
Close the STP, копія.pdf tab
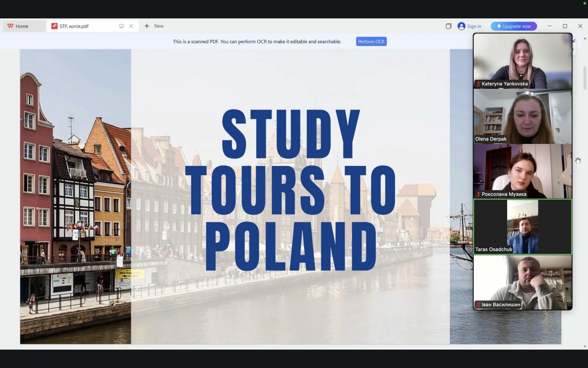(x=131, y=26)
